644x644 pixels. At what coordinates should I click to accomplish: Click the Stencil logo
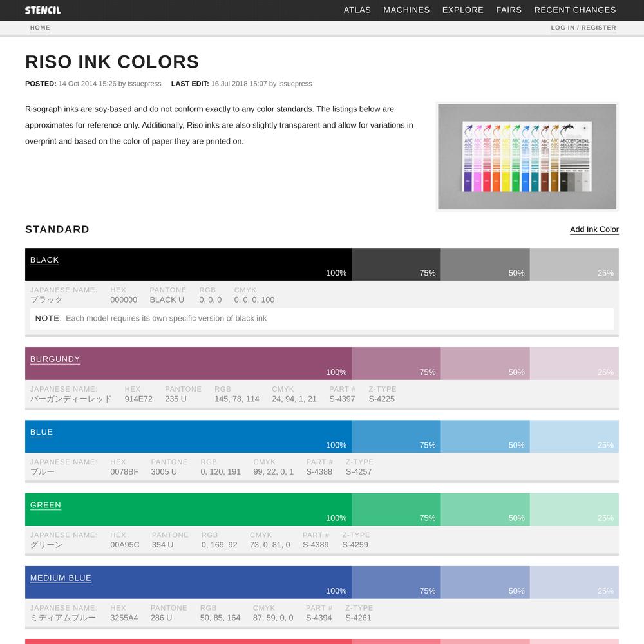(43, 10)
